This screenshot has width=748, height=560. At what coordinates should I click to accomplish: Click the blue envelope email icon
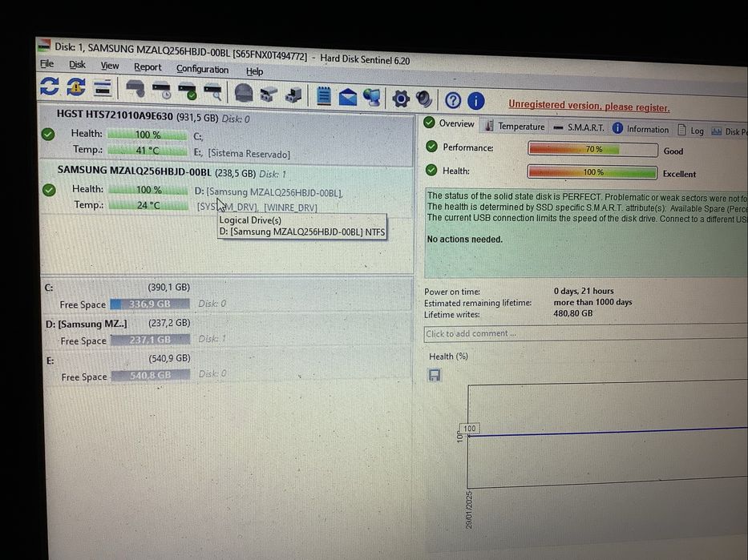pyautogui.click(x=348, y=97)
